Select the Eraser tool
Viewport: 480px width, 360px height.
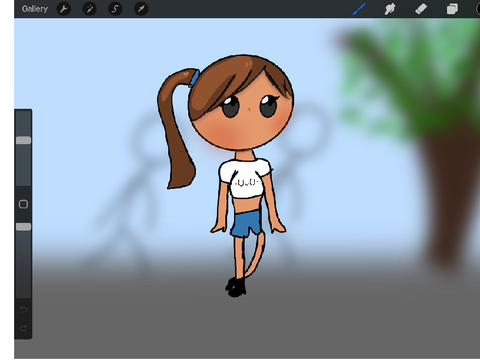[421, 9]
